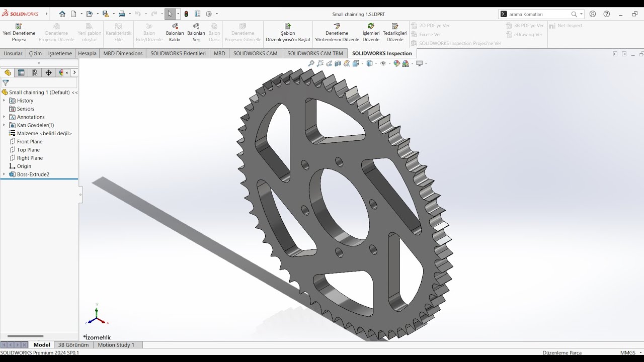The width and height of the screenshot is (644, 362).
Task: Toggle the Section View icon
Action: click(x=338, y=63)
